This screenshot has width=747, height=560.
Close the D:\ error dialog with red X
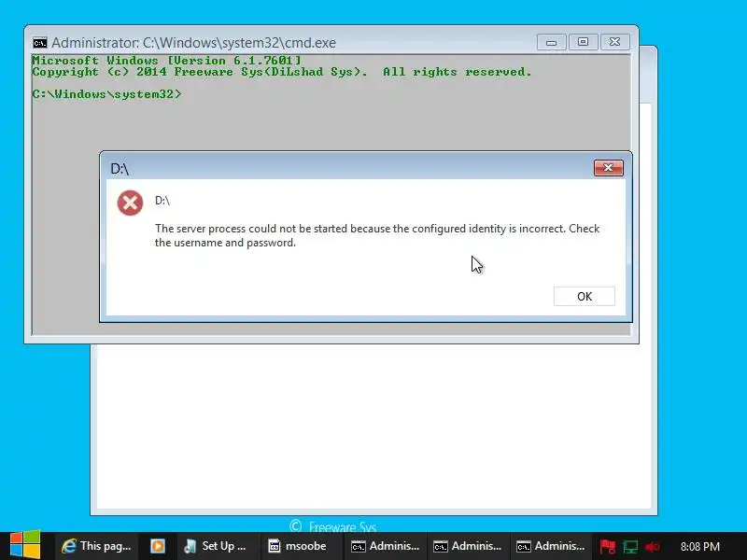609,168
